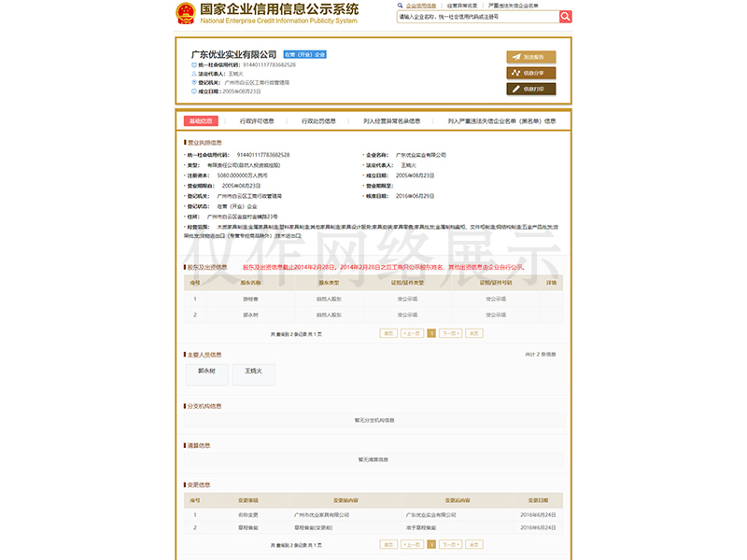
Task: Click the 章程备案 cell in change row 2
Action: (248, 528)
